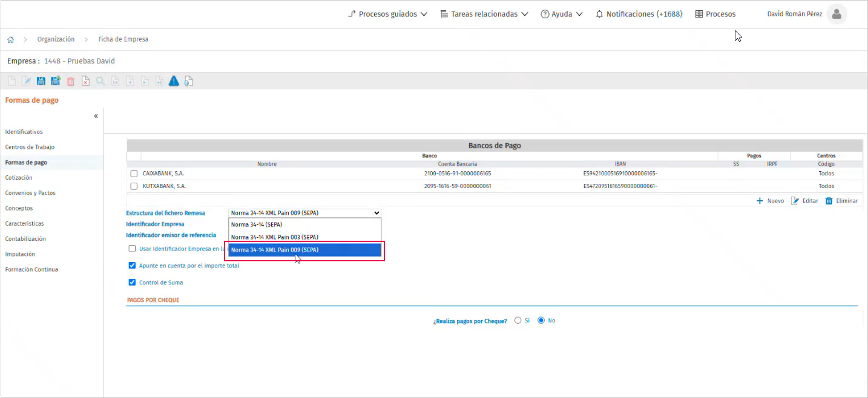Screen dimensions: 868x398
Task: Click the Identificador Empresa label
Action: 155,224
